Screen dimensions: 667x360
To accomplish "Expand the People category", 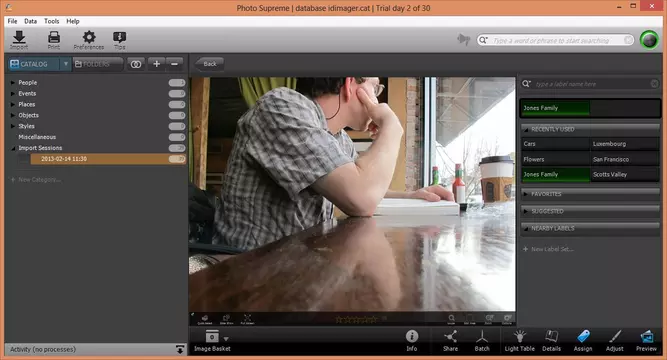I will [x=13, y=83].
